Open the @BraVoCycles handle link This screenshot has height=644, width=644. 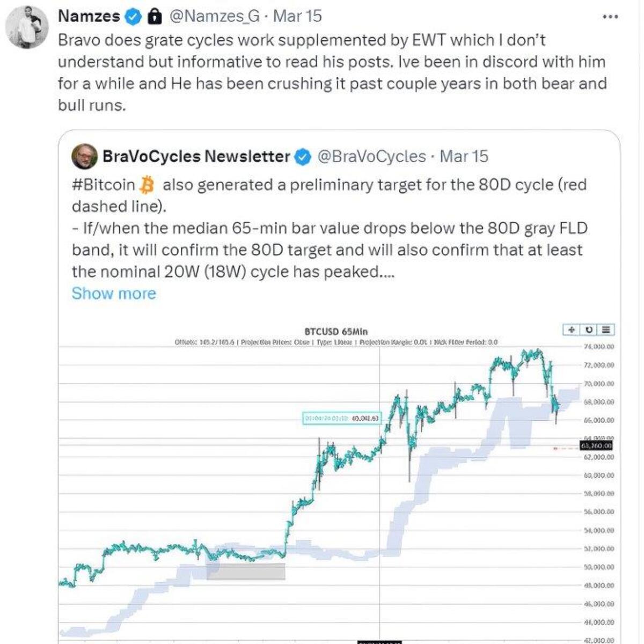(371, 157)
